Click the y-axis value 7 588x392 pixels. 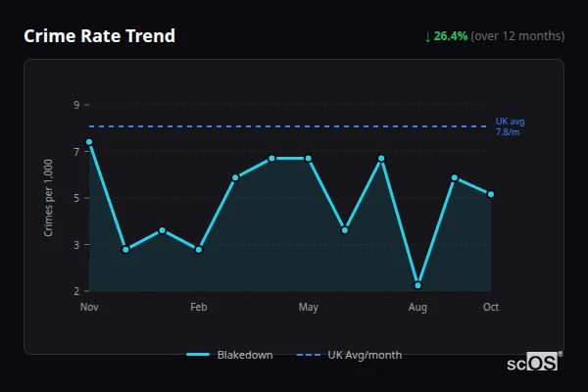(x=76, y=152)
